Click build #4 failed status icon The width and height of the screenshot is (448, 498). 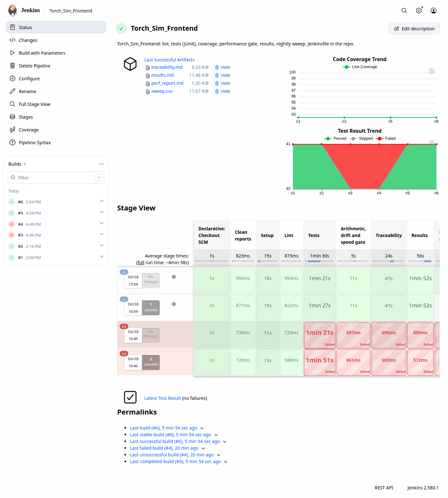pyautogui.click(x=12, y=224)
